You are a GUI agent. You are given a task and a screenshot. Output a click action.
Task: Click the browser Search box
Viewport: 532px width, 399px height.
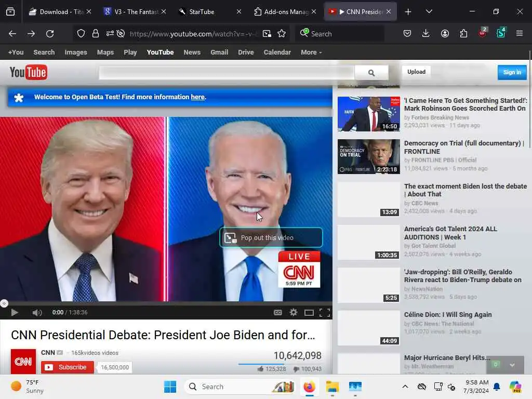340,34
